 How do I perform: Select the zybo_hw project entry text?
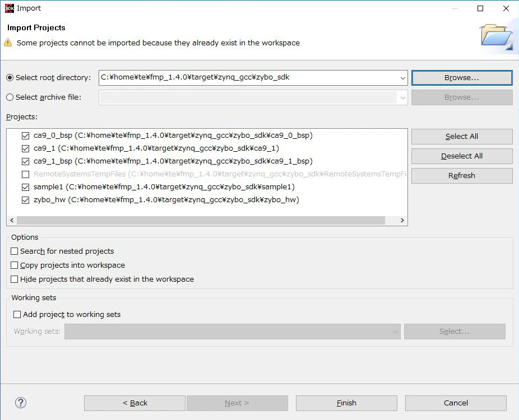point(166,200)
